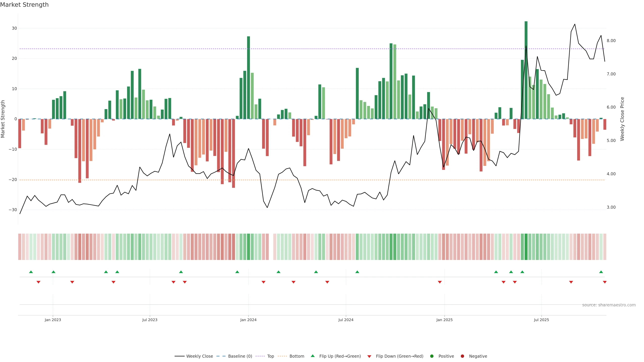This screenshot has height=362, width=644.
Task: Click the darkest green heatmap strip cell
Action: (x=526, y=247)
